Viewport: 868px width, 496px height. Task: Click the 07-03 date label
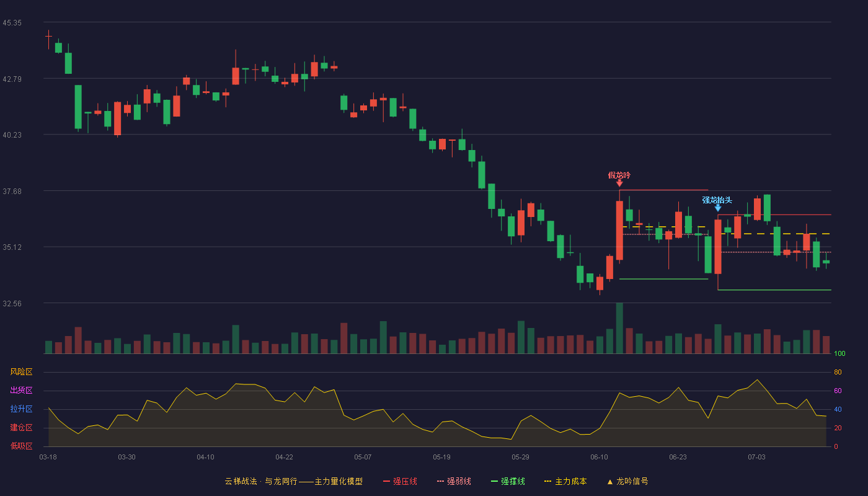756,457
